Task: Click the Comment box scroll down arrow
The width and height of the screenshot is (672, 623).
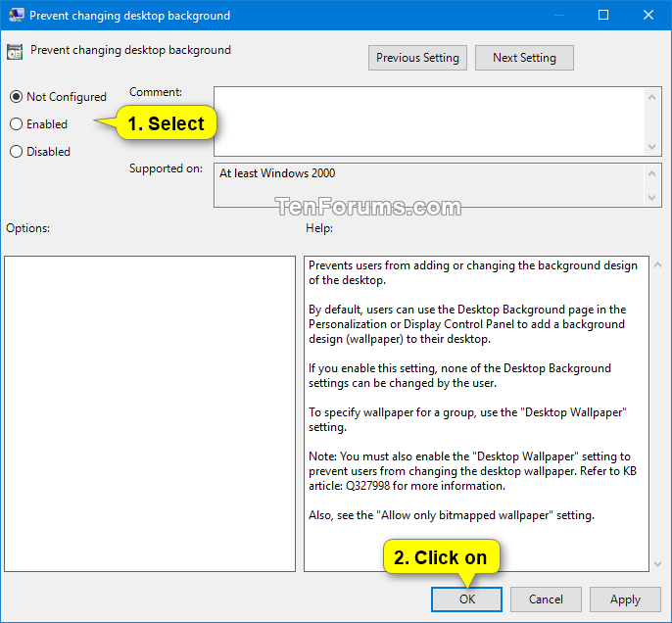Action: (651, 147)
